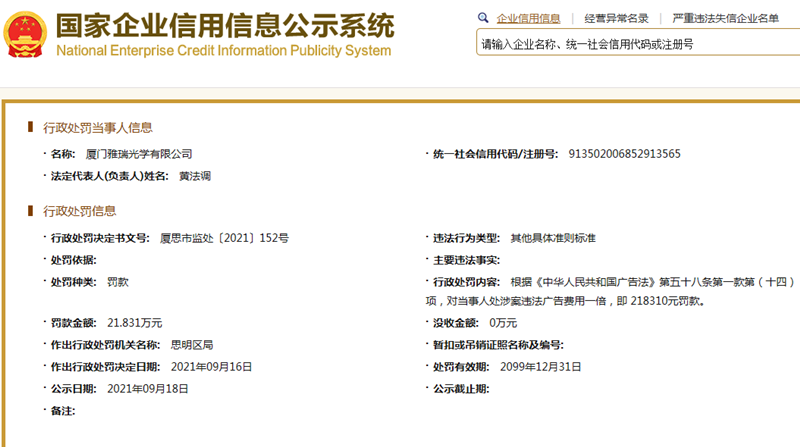Select authority name 思明区局
800x447 pixels.
click(x=192, y=345)
